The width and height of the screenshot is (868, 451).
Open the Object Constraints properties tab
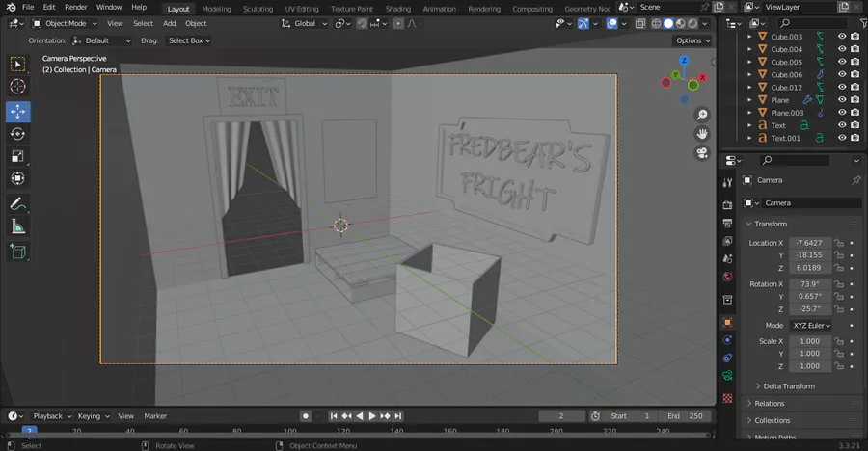tap(727, 358)
